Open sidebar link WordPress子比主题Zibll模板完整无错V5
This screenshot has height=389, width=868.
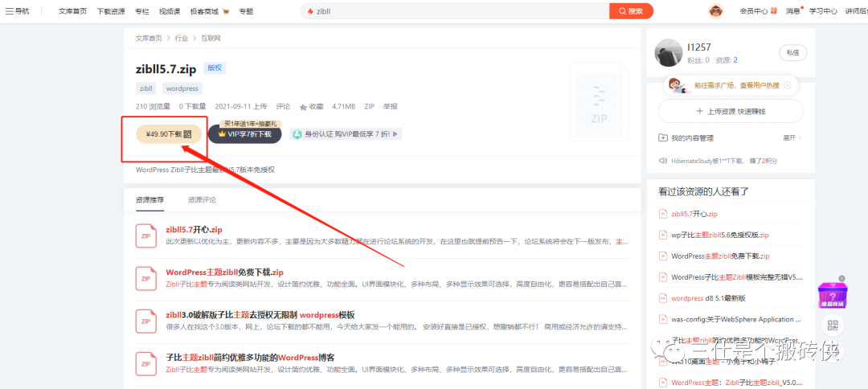[737, 277]
